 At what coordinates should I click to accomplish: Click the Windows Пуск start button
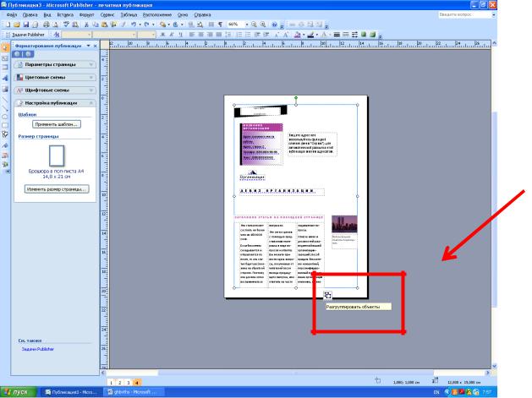(x=19, y=392)
